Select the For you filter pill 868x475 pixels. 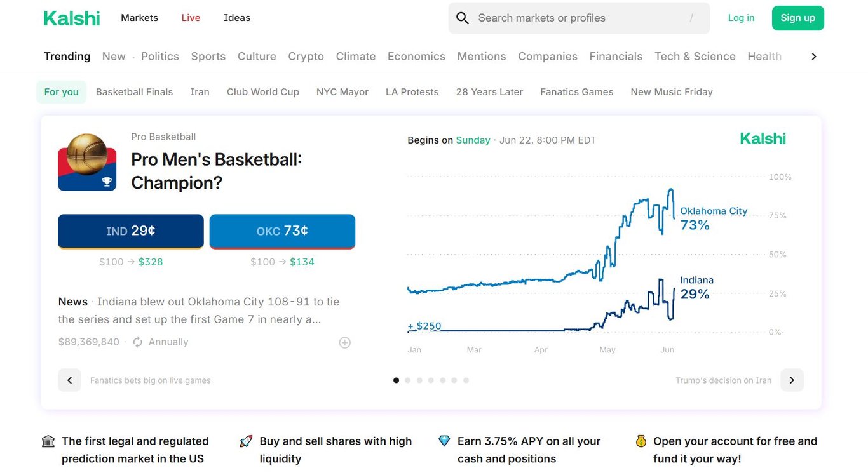point(61,91)
